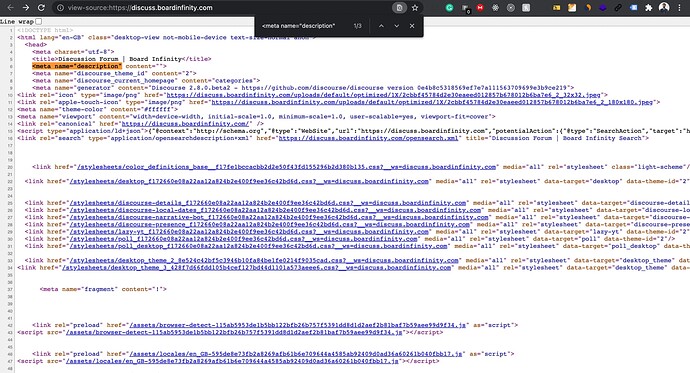Open discourse-local-dates stylesheet link
The height and width of the screenshot is (373, 690).
click(x=275, y=210)
